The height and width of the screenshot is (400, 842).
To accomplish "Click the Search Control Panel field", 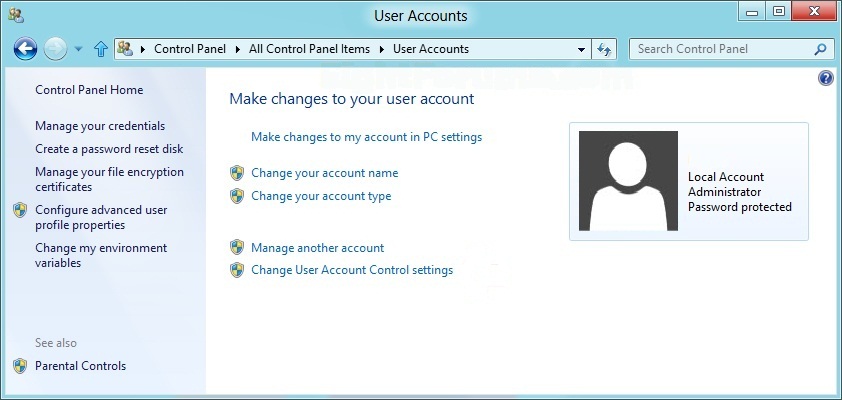I will [723, 49].
